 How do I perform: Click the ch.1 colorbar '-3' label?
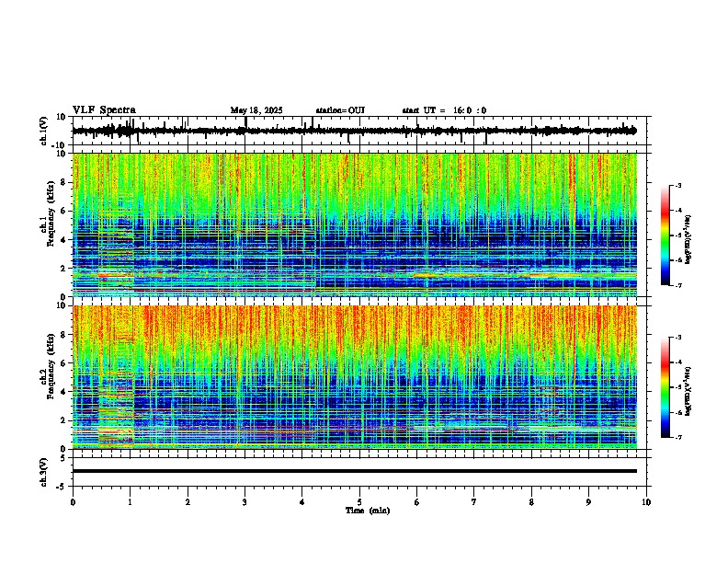click(677, 186)
